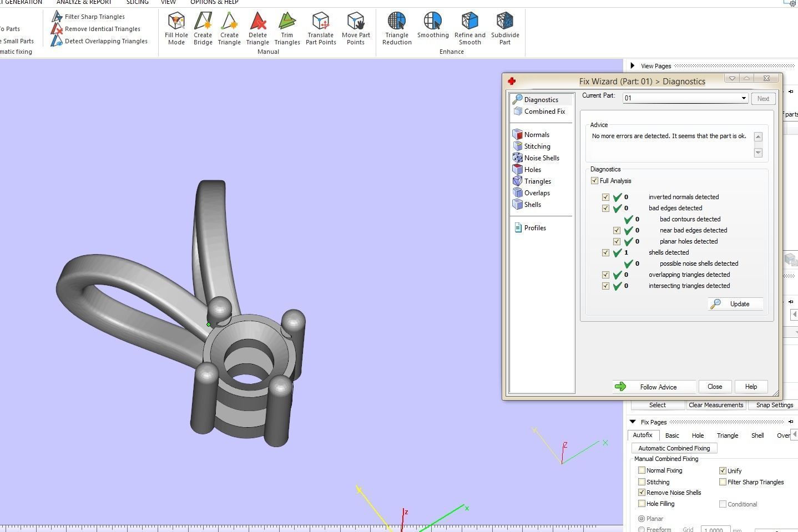Select the Create Bridge tool
This screenshot has width=798, height=532.
[x=203, y=29]
